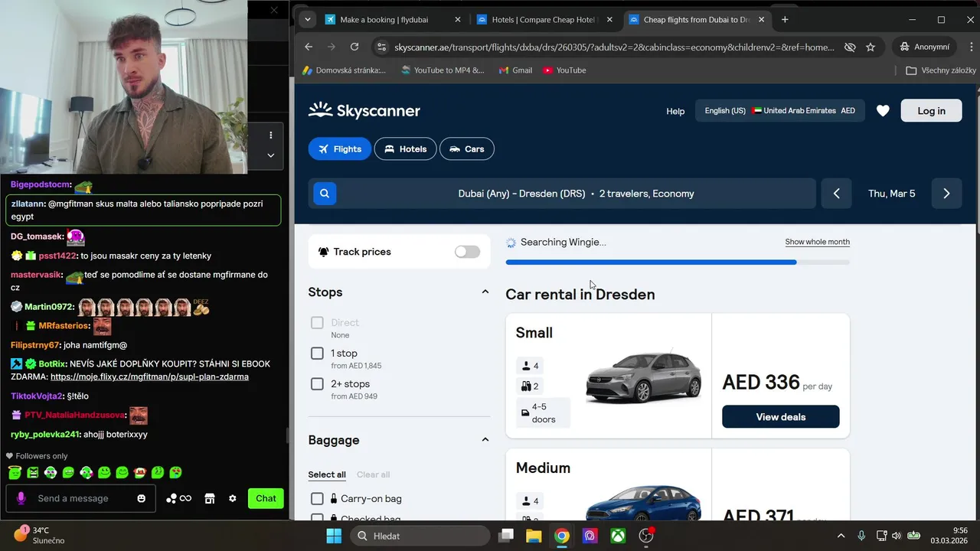This screenshot has height=551, width=980.
Task: Open the stream overlay three-dot menu
Action: [270, 135]
